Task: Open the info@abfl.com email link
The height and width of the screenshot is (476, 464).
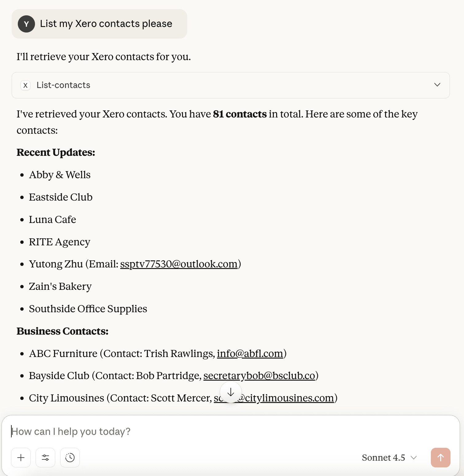Action: pyautogui.click(x=250, y=354)
